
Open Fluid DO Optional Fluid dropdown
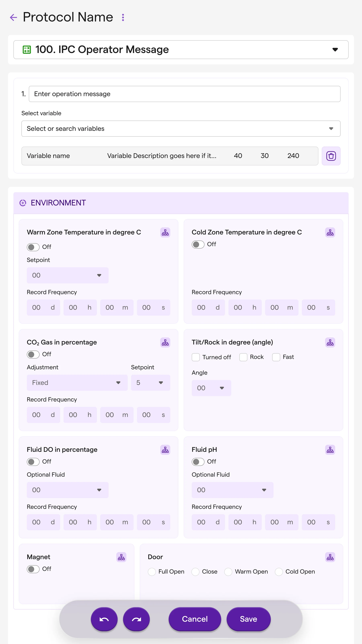67,490
